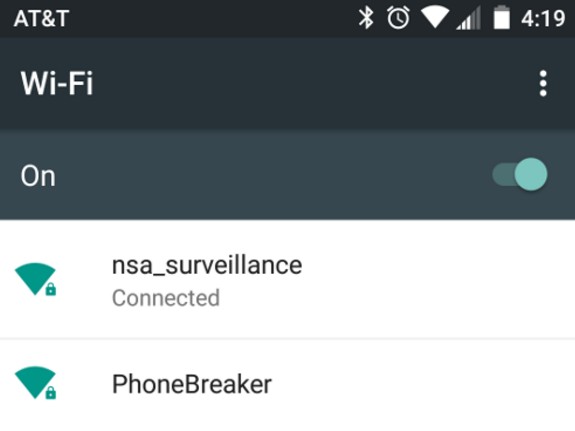Image resolution: width=575 pixels, height=431 pixels.
Task: Tap the lock badge on nsa_surveillance icon
Action: [x=51, y=289]
